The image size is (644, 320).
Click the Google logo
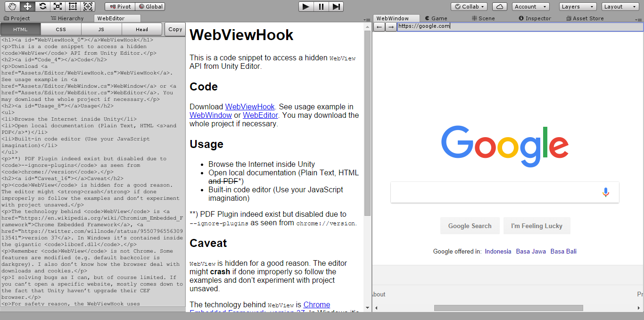point(504,146)
